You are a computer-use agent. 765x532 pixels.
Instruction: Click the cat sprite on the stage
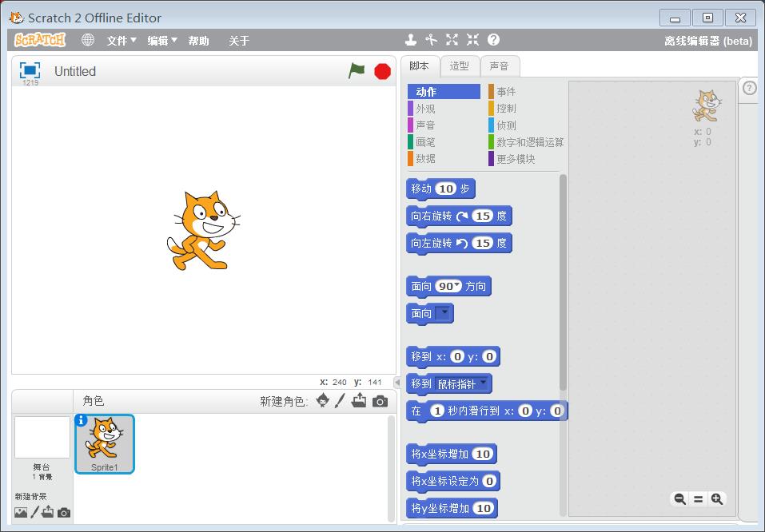[202, 231]
